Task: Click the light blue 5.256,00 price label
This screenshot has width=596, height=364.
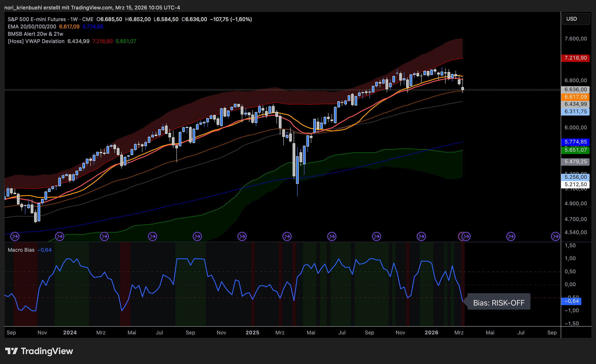Action: (x=575, y=177)
